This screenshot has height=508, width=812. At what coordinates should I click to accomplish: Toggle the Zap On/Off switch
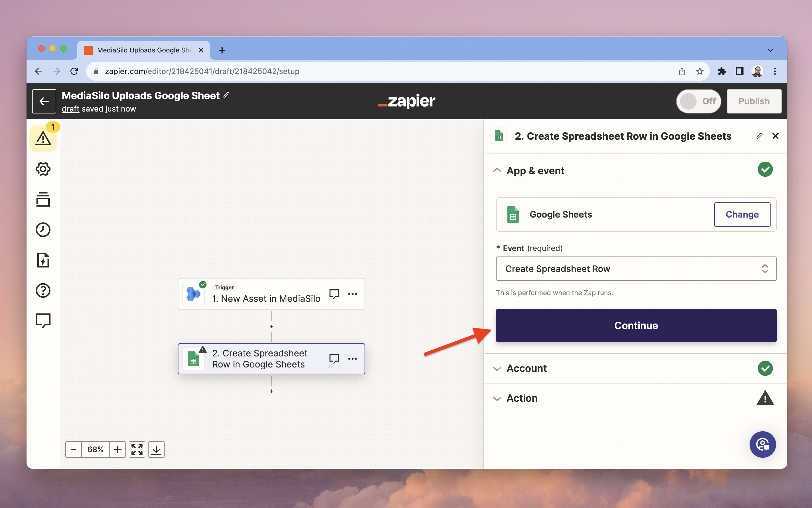(698, 101)
